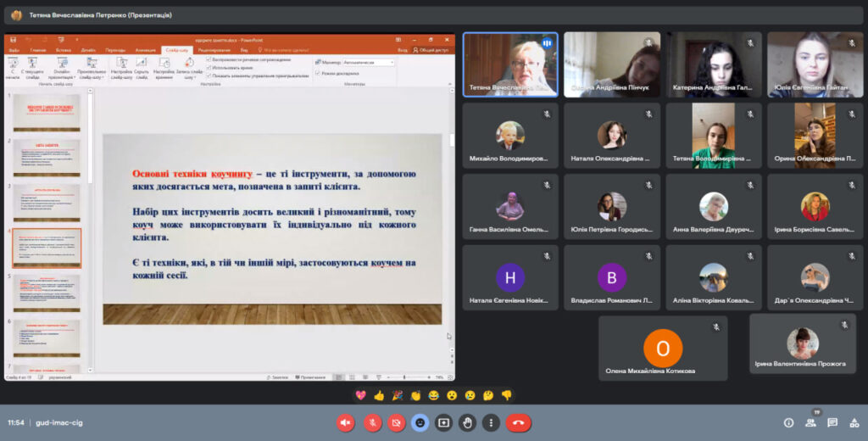
Task: Toggle the 'Использовать время' checkbox
Action: coord(209,67)
